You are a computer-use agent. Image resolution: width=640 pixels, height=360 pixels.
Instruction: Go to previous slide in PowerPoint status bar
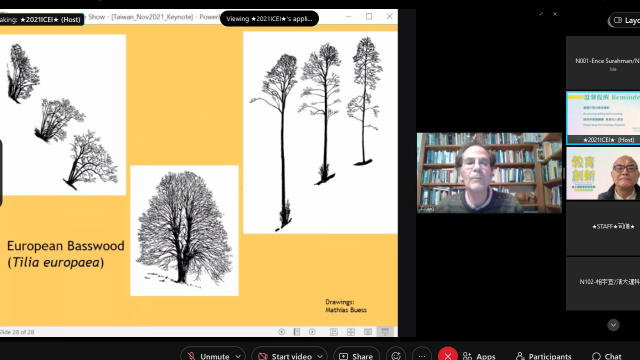pos(281,332)
